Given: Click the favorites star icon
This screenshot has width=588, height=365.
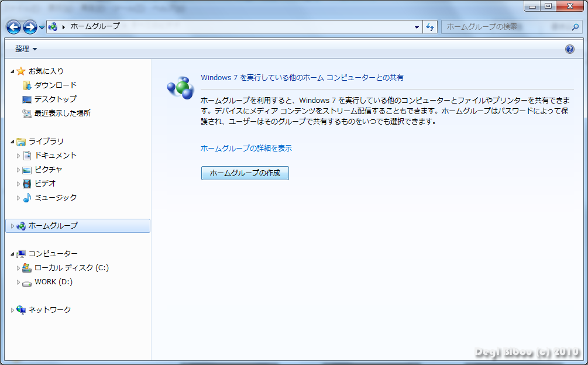Looking at the screenshot, I should [21, 71].
